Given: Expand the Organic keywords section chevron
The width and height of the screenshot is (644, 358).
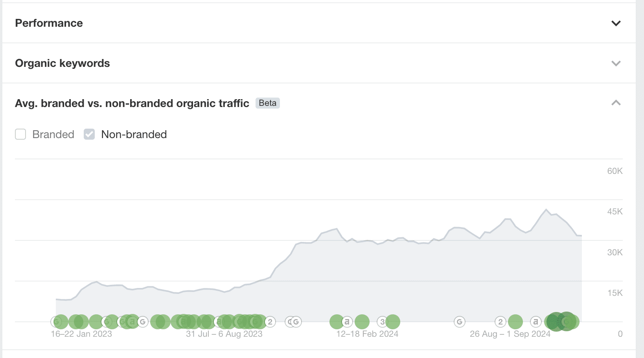Looking at the screenshot, I should (616, 63).
